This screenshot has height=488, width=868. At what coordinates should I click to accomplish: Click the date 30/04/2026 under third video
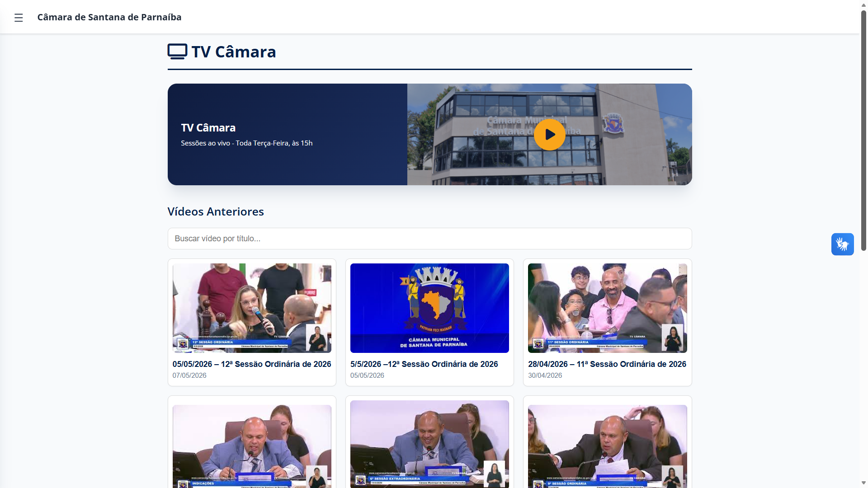pyautogui.click(x=545, y=375)
